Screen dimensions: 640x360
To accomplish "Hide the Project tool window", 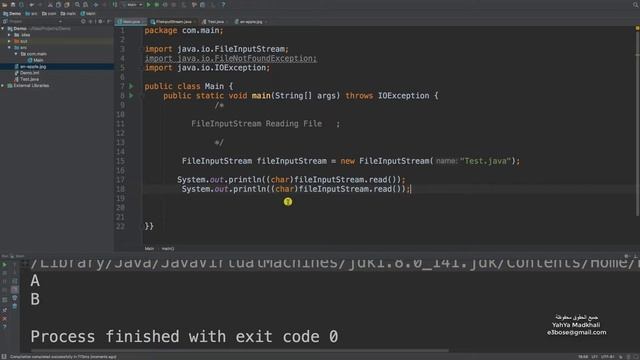I will [x=109, y=21].
